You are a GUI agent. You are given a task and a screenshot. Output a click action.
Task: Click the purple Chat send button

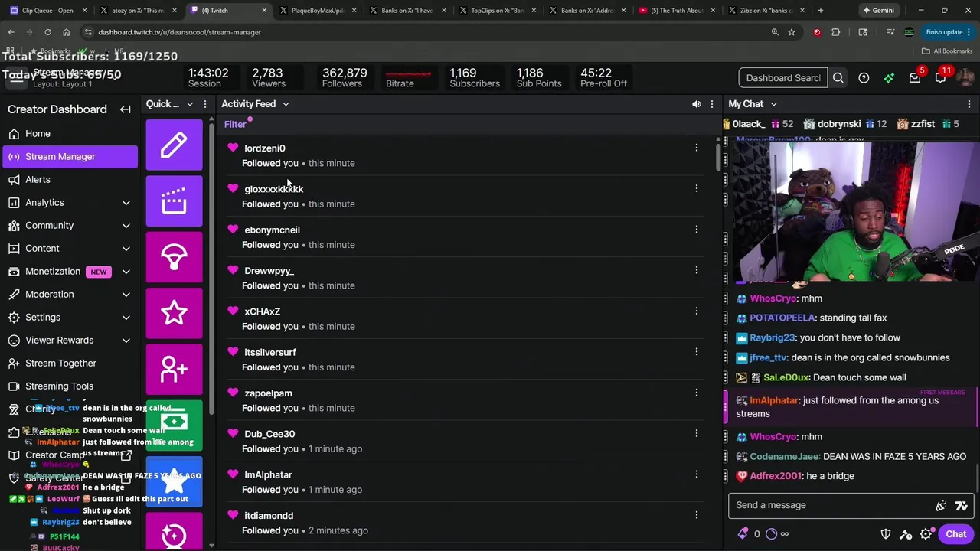click(956, 534)
